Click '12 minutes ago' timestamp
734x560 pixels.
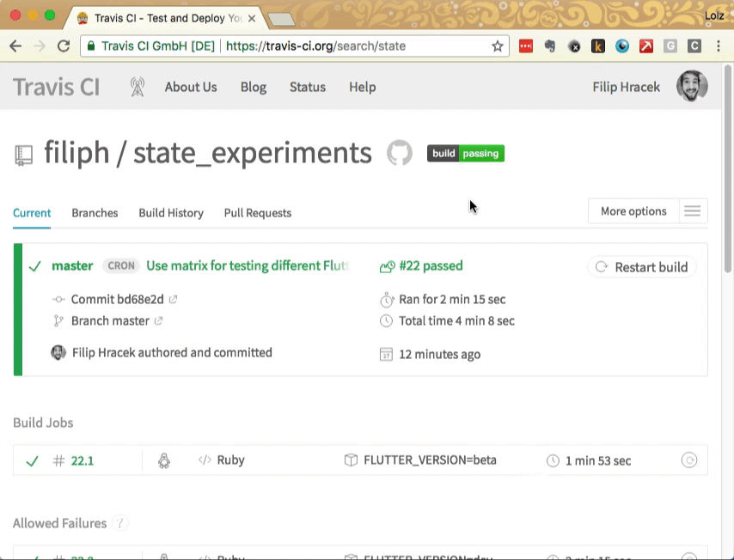point(439,354)
